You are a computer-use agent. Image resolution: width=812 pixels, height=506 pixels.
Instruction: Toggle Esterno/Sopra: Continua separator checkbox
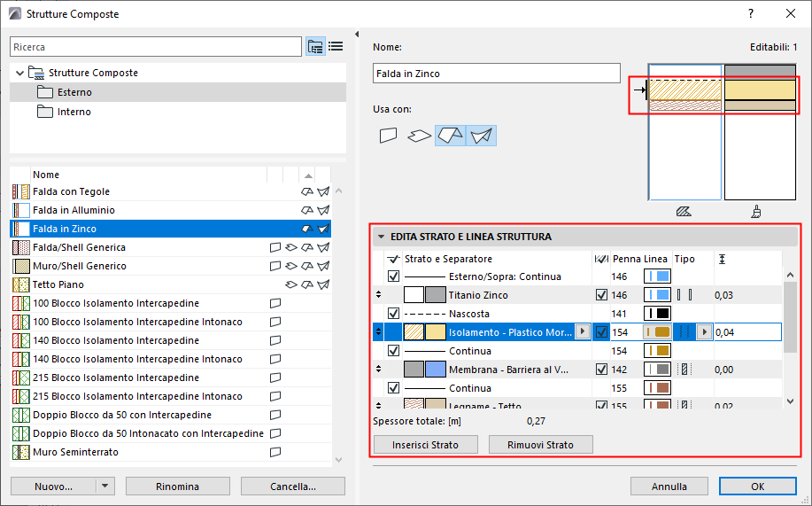393,276
